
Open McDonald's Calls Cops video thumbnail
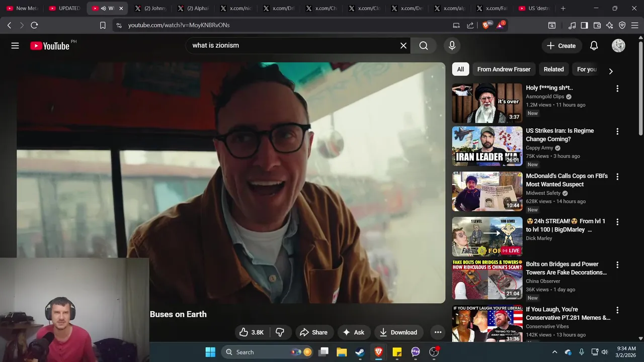coord(487,192)
